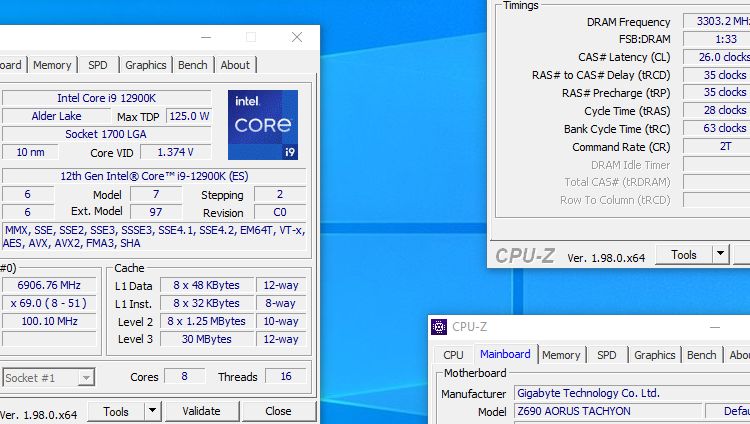Click the Intel Core i9 logo
The image size is (750, 424).
pyautogui.click(x=263, y=125)
